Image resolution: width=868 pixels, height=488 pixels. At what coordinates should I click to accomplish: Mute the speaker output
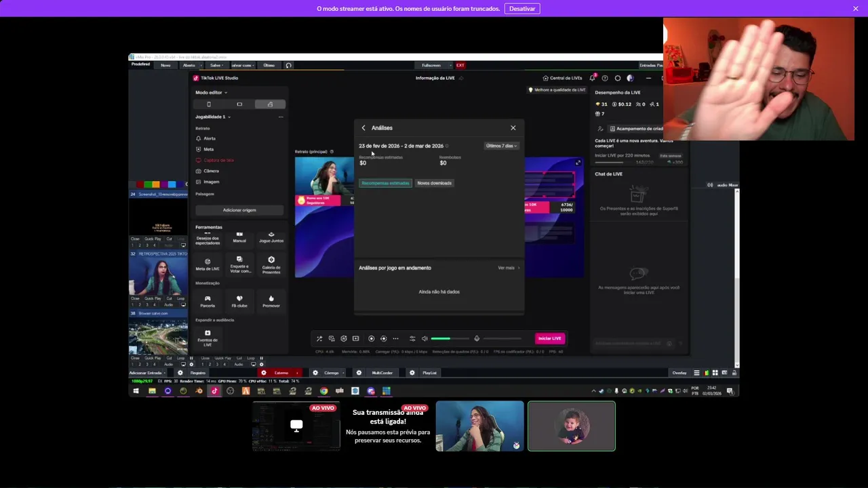pyautogui.click(x=425, y=339)
